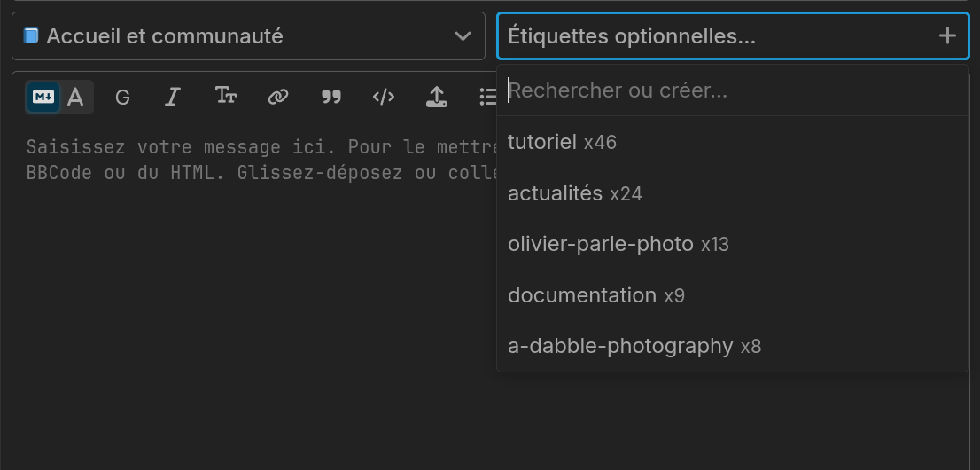Insert a blockquote

point(331,97)
